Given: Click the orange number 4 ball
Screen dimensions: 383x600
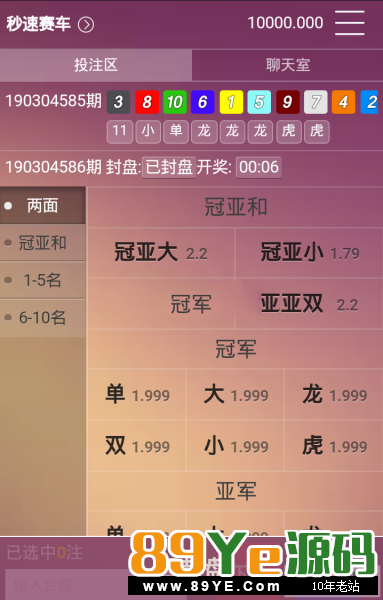Looking at the screenshot, I should tap(344, 102).
